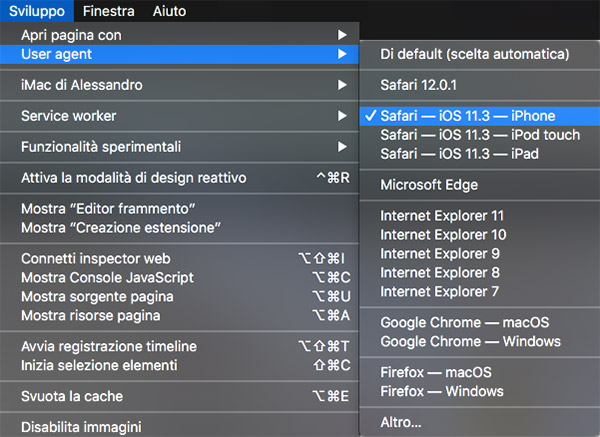Image resolution: width=600 pixels, height=437 pixels.
Task: Select Attiva la modalità di design reattivo
Action: 179,178
